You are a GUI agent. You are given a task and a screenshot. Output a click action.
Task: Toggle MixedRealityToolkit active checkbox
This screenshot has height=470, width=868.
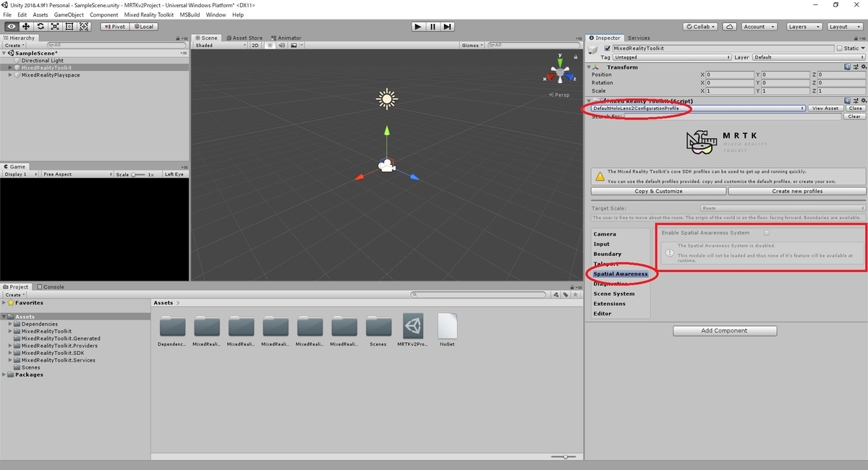click(x=607, y=48)
